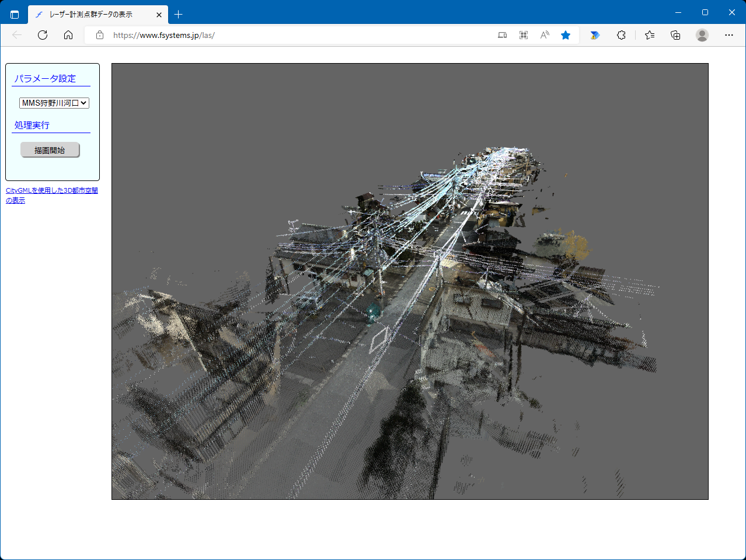
Task: Click on the 3D point cloud canvas
Action: tap(410, 281)
